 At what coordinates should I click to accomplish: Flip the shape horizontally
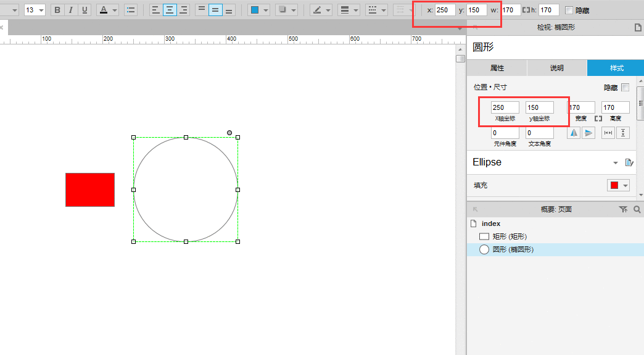pos(574,133)
